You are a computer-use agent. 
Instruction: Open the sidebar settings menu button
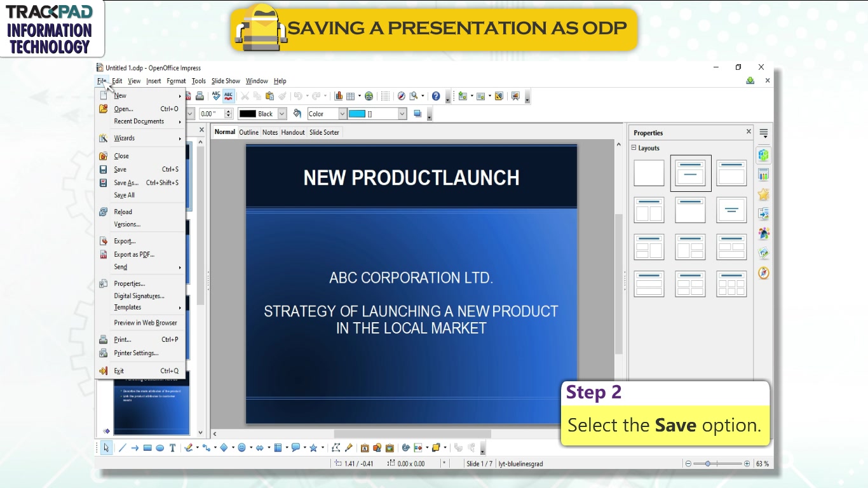tap(764, 133)
